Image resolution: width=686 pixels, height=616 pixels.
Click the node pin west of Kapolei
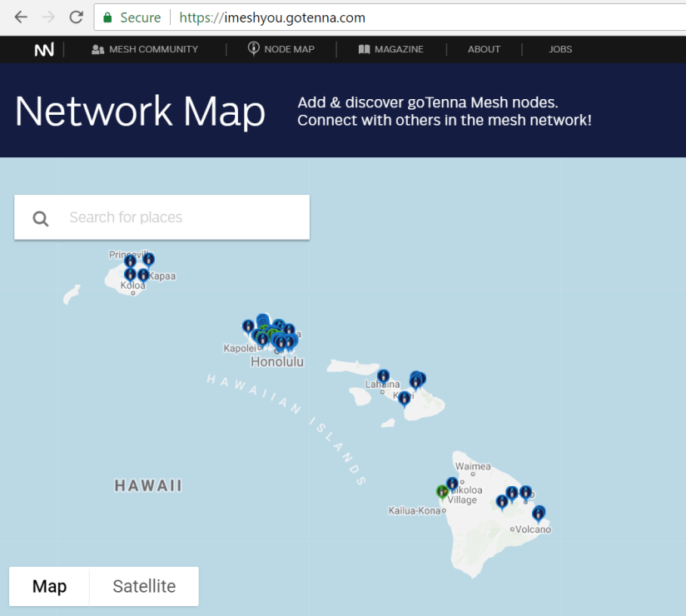coord(248,325)
